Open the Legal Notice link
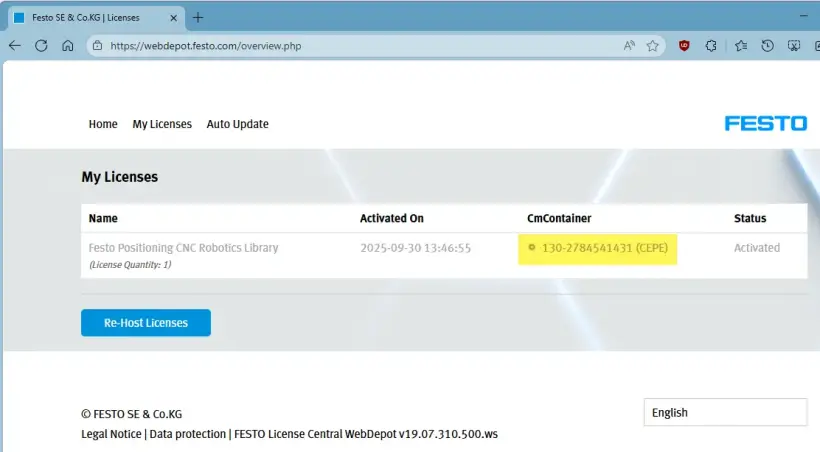Viewport: 820px width, 452px height. point(111,434)
